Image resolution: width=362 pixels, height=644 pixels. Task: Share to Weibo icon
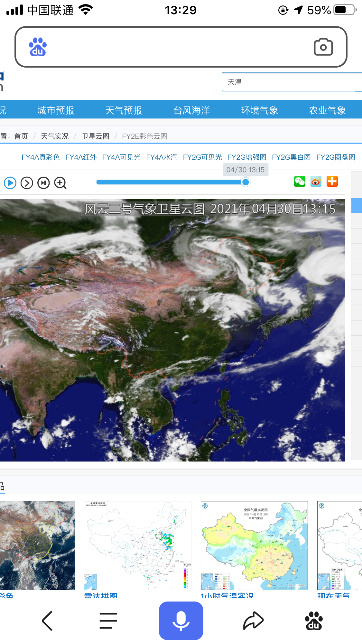(316, 181)
